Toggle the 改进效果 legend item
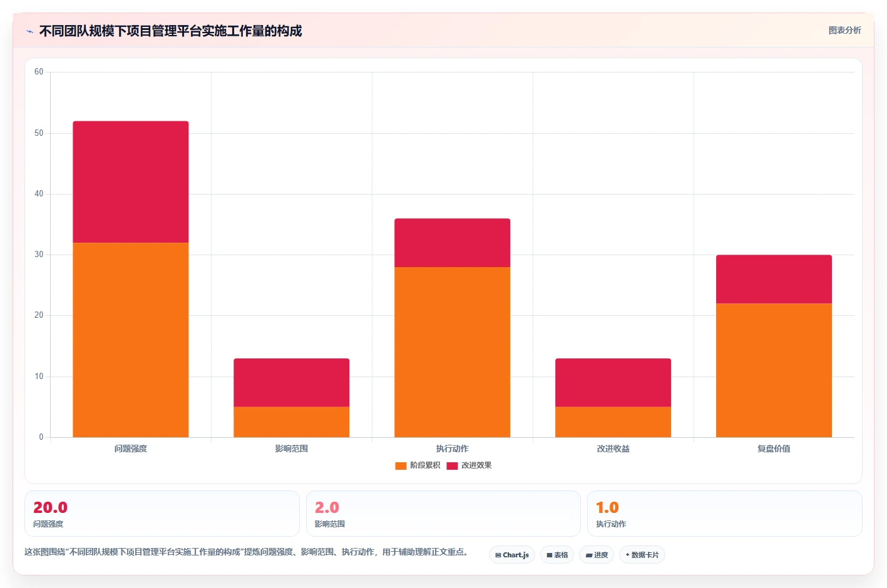Image resolution: width=887 pixels, height=588 pixels. 469,465
